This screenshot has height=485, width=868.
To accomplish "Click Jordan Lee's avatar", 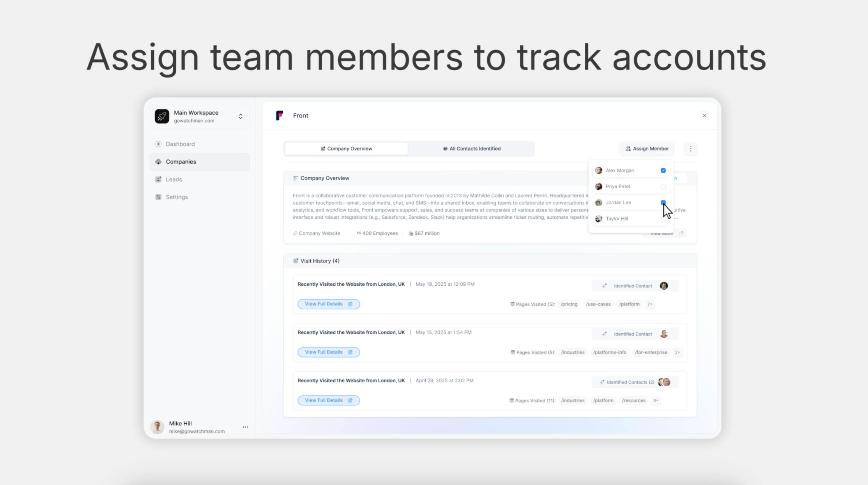I will click(598, 203).
